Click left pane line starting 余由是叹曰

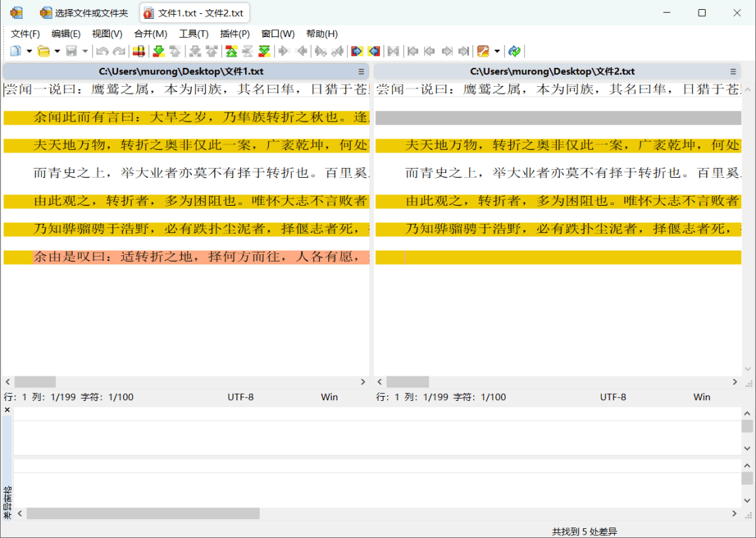pyautogui.click(x=186, y=257)
